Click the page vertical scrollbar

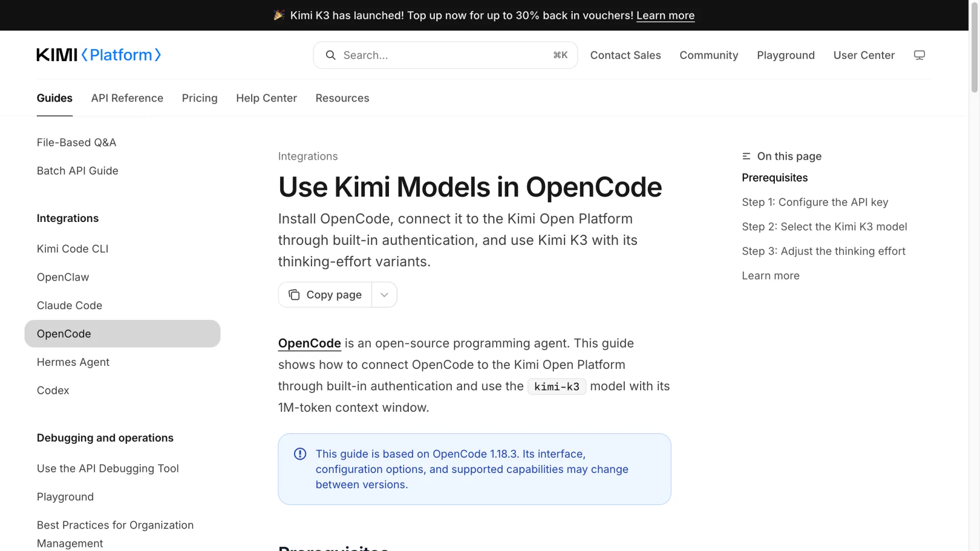click(974, 48)
